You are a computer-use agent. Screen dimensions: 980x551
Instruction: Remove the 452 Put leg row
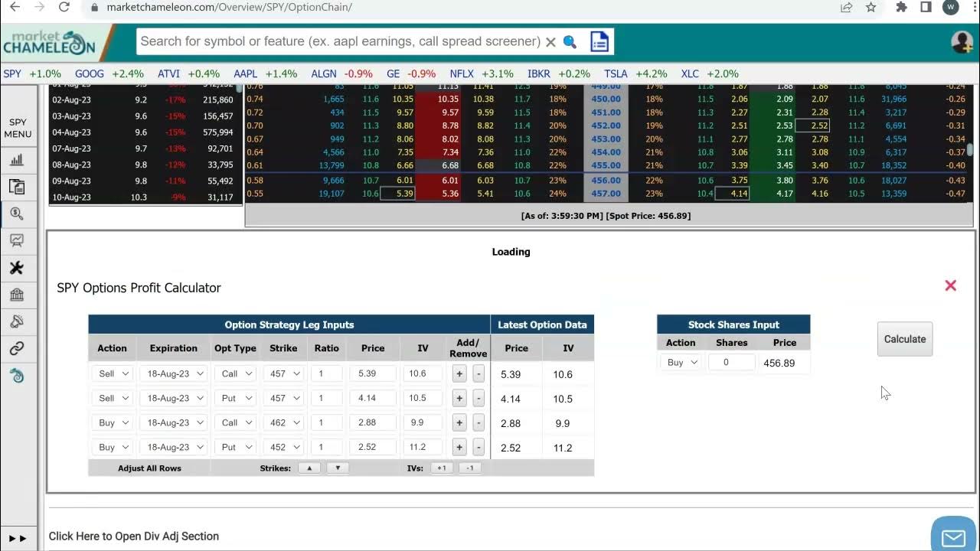coord(479,447)
